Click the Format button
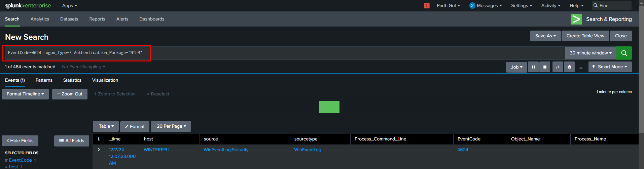The width and height of the screenshot is (644, 169). coord(135,126)
